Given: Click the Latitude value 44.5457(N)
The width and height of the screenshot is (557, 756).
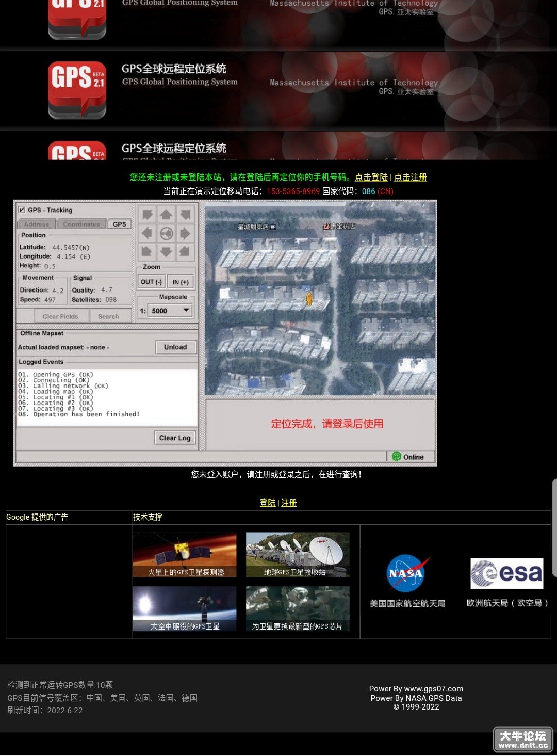Looking at the screenshot, I should pyautogui.click(x=71, y=247).
